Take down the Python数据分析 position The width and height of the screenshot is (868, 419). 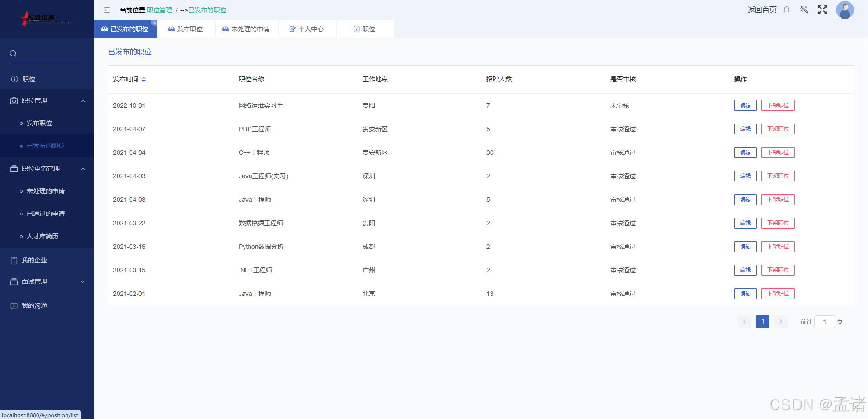778,247
